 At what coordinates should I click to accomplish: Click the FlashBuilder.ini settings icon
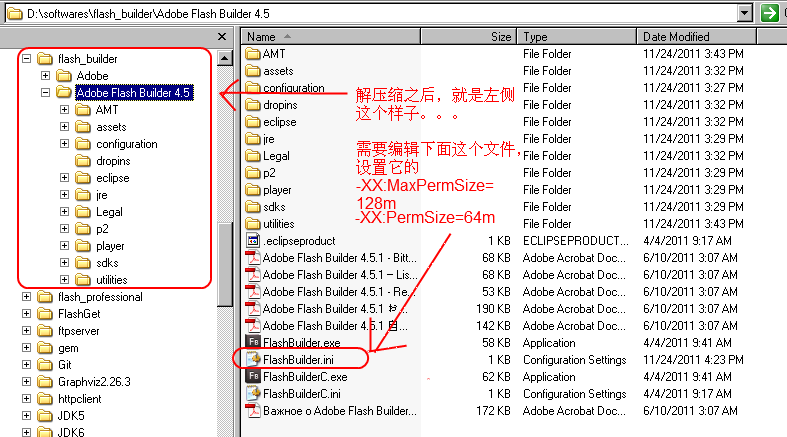(253, 359)
